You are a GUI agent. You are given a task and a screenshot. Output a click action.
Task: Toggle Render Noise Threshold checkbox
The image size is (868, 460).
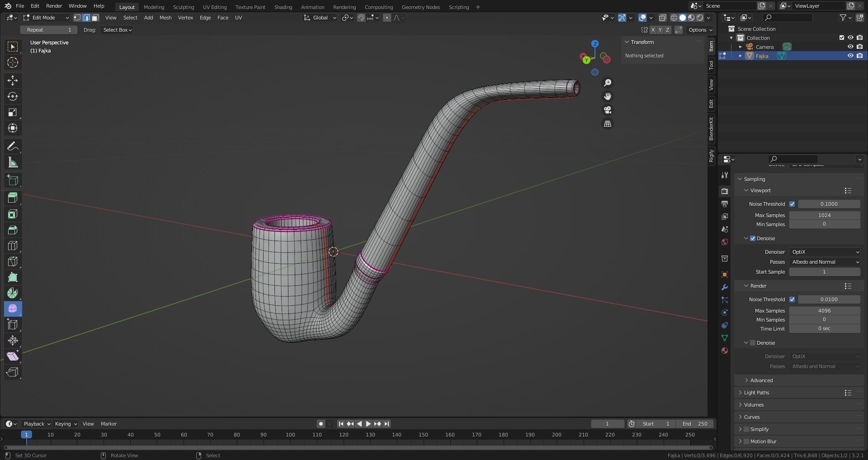click(x=792, y=299)
